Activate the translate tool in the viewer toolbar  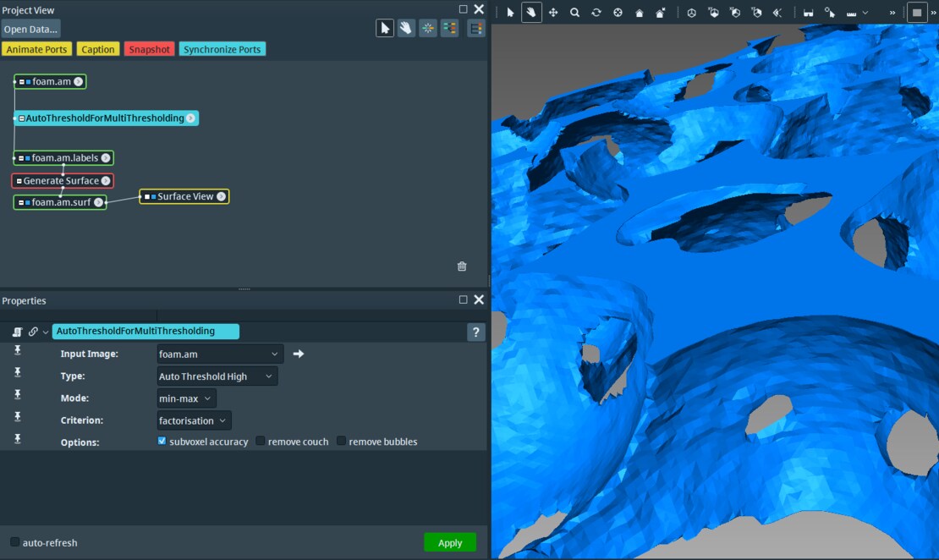click(x=552, y=12)
